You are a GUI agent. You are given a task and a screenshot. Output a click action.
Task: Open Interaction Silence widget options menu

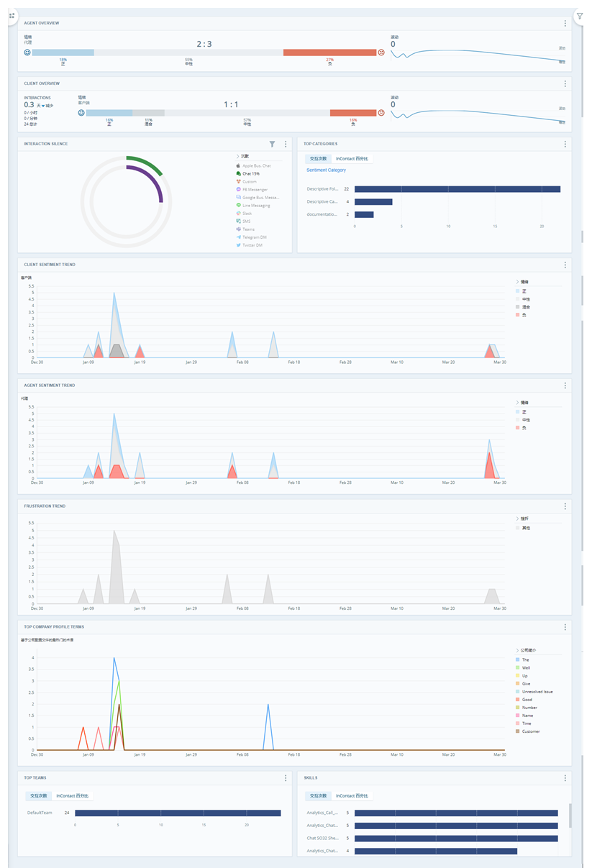[286, 144]
